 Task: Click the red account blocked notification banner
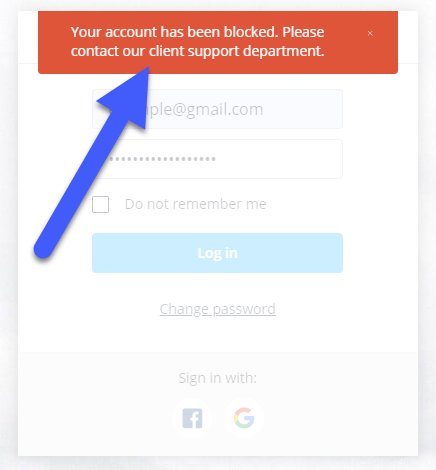coord(218,42)
